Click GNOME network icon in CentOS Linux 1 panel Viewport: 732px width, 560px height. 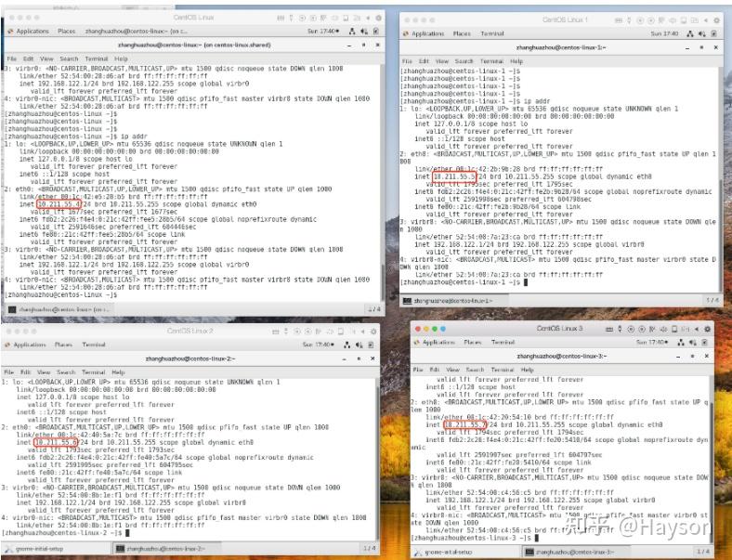(x=690, y=33)
